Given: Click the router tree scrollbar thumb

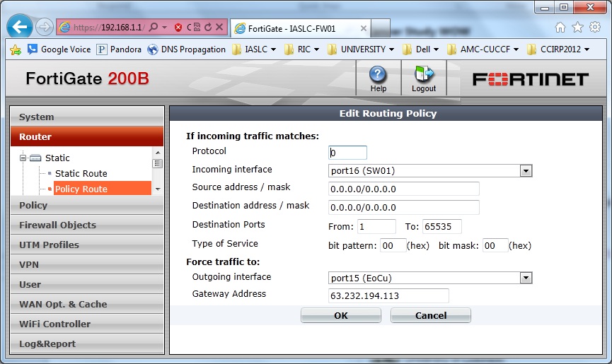Looking at the screenshot, I should pos(158,163).
